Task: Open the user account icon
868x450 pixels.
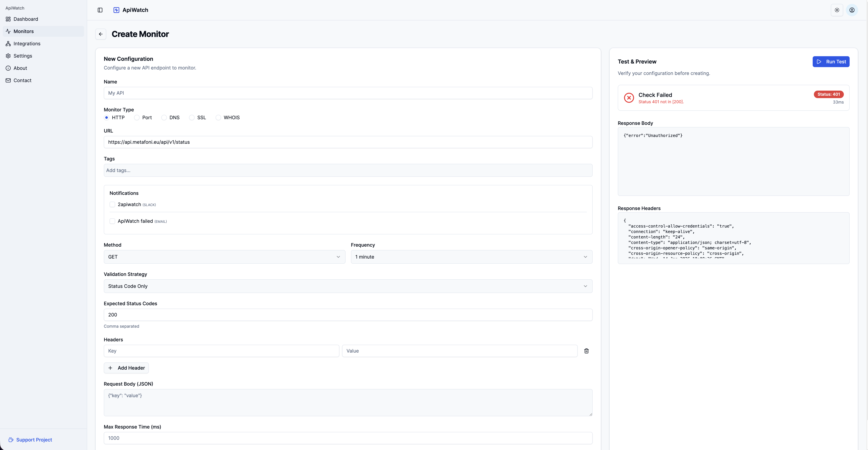Action: 852,10
